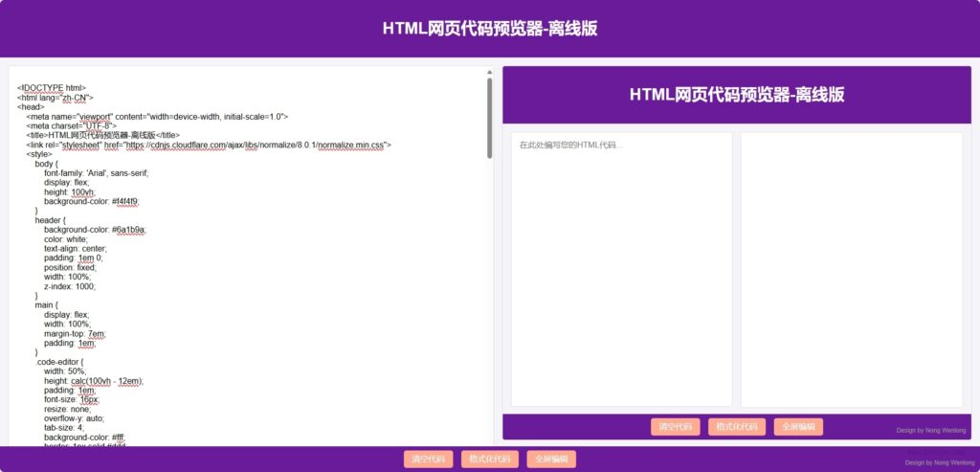Click the 'tab-size: 4;' code line
This screenshot has height=472, width=980.
[x=64, y=428]
